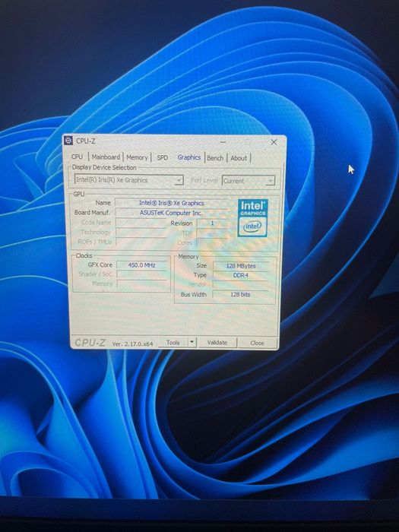Screen dimensions: 399x532
Task: Minimize the CPU-Z window
Action: pyautogui.click(x=223, y=142)
